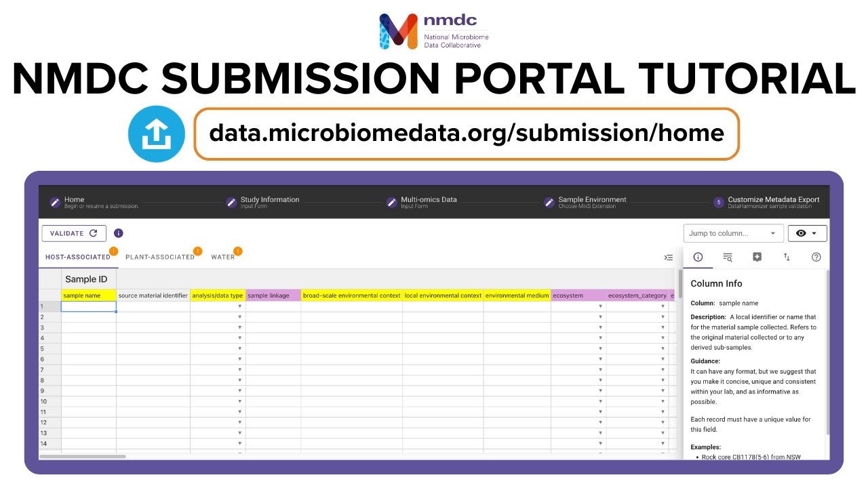Open ecosystem_category dropdown in row 12
The height and width of the screenshot is (488, 868).
[663, 422]
